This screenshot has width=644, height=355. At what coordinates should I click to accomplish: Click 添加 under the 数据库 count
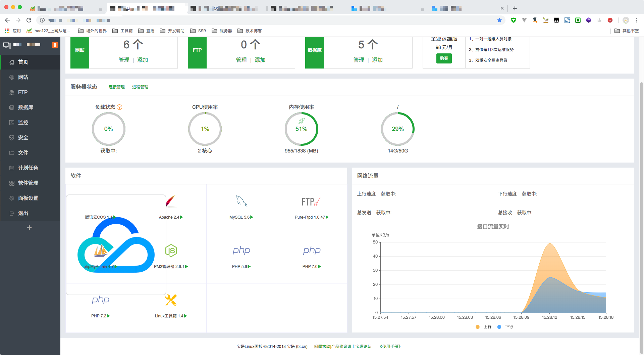(377, 60)
